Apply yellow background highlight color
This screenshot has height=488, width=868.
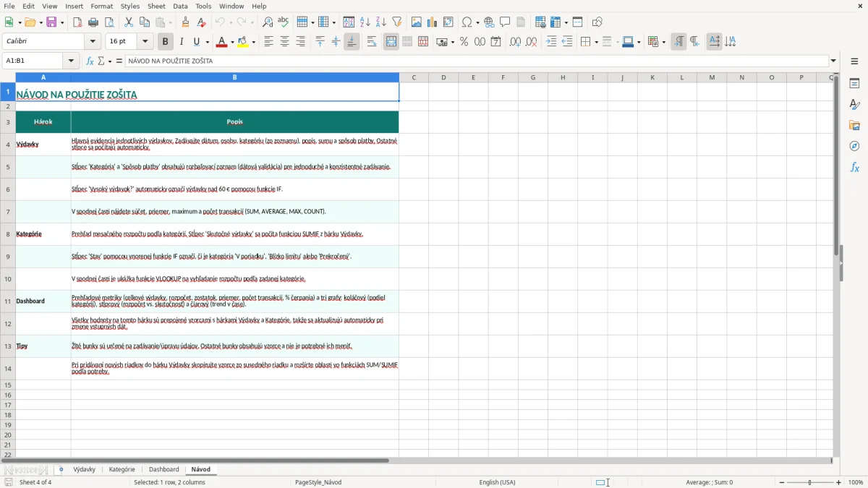click(243, 42)
